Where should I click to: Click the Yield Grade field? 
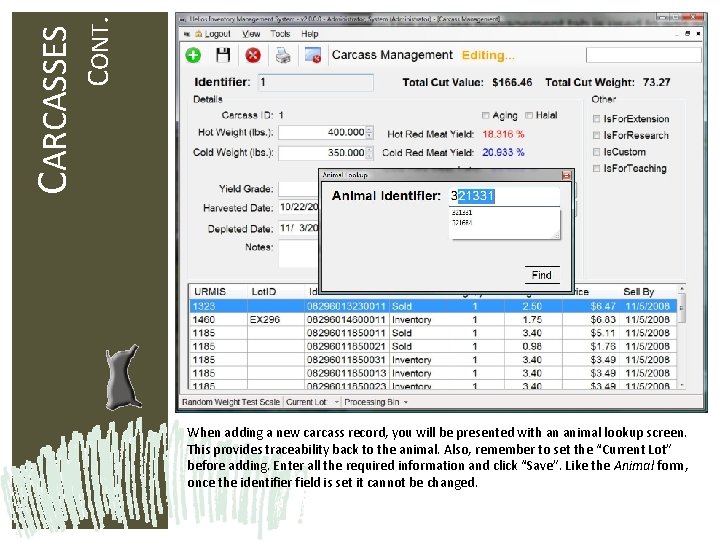pos(298,189)
